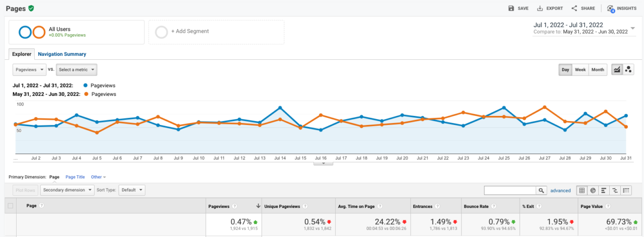Click the search magnifier button
644x237 pixels.
pyautogui.click(x=541, y=190)
